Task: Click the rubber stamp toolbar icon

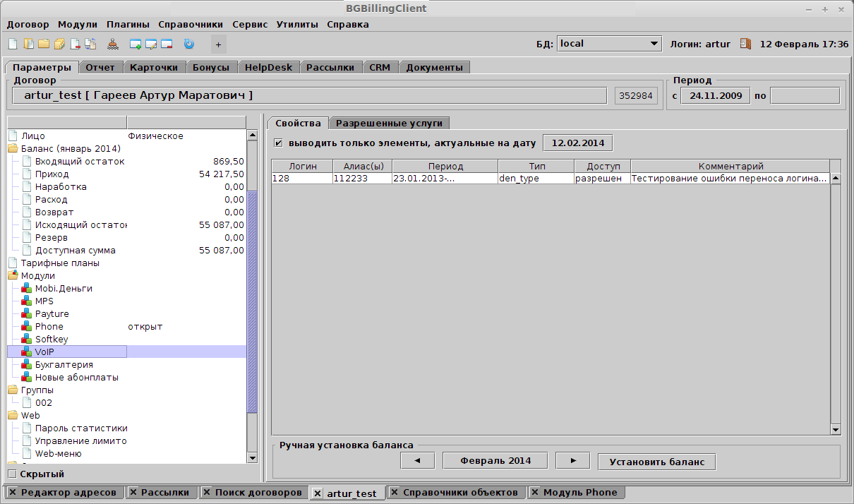Action: pyautogui.click(x=113, y=44)
